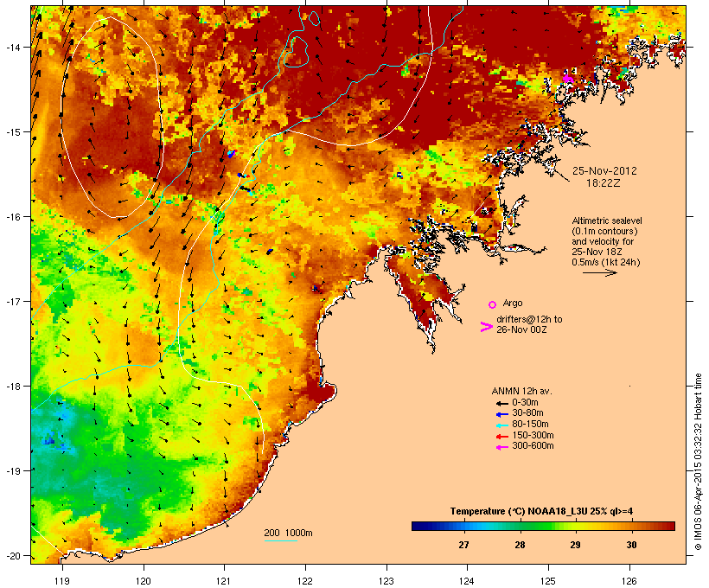
Task: Click the latitude axis label -17
Action: click(12, 301)
